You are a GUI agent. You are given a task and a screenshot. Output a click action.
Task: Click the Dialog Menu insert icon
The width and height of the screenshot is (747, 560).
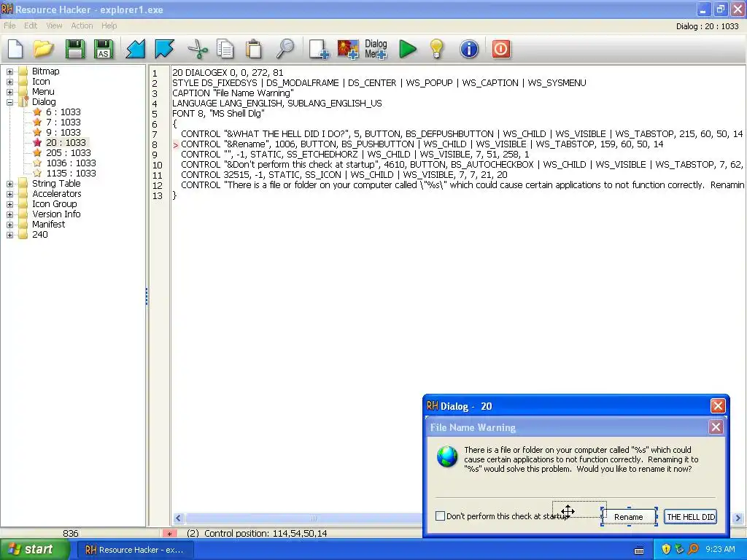click(x=376, y=49)
